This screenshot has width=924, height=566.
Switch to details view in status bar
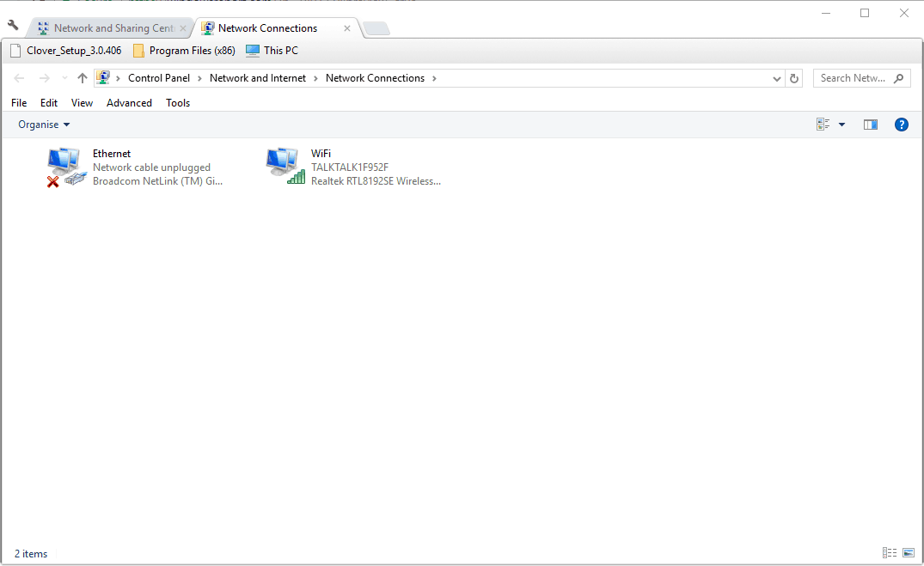(890, 553)
